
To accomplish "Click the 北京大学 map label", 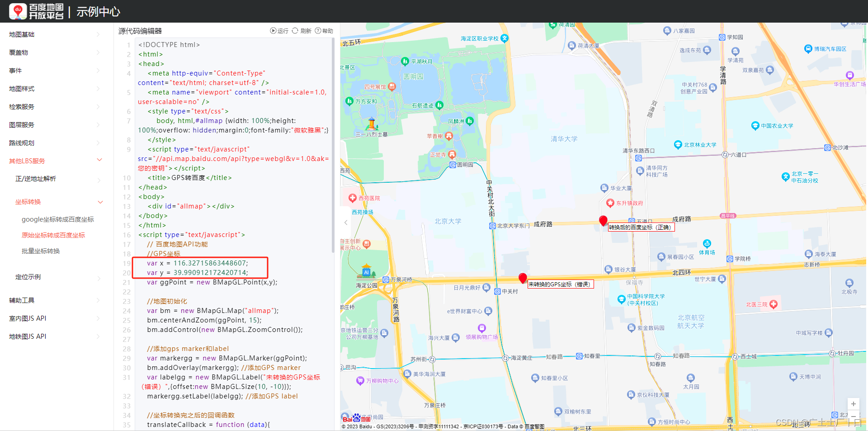I will [x=448, y=221].
